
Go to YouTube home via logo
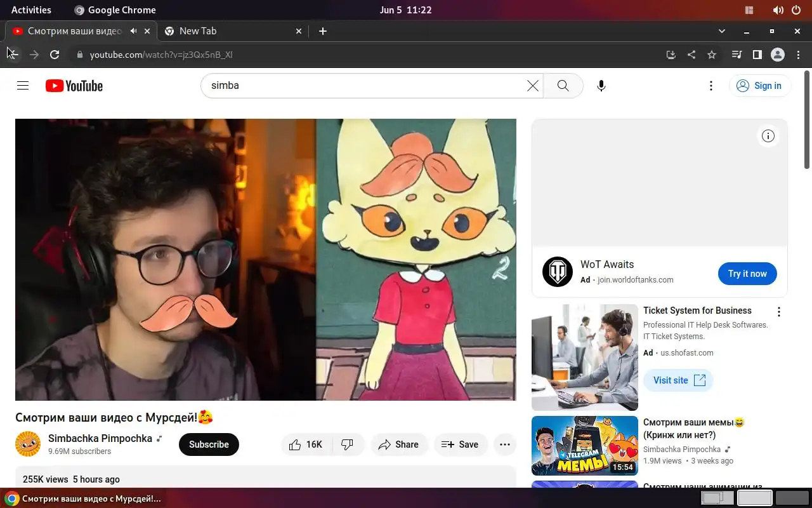(74, 86)
